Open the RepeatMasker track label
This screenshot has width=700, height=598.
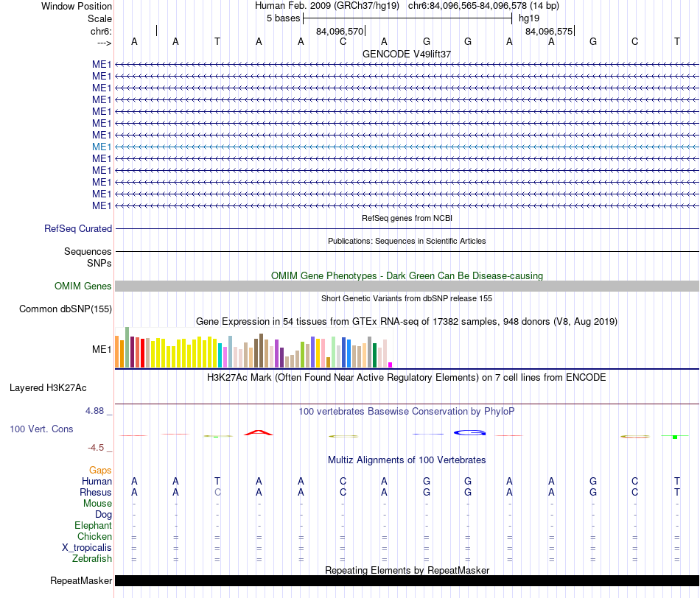(81, 580)
